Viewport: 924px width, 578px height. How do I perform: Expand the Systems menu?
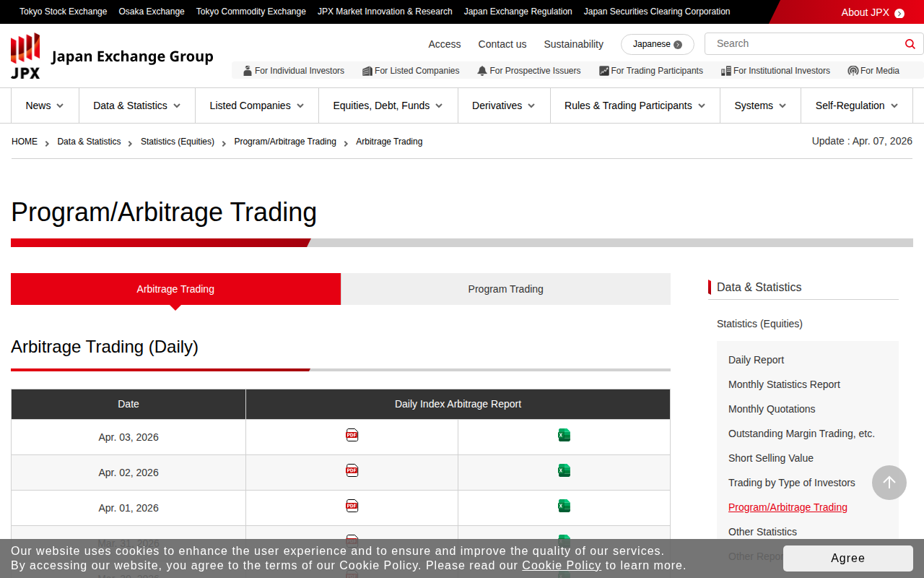[761, 105]
